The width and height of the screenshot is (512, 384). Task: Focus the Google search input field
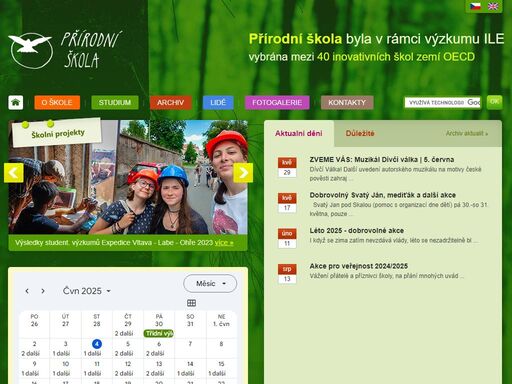coord(443,102)
